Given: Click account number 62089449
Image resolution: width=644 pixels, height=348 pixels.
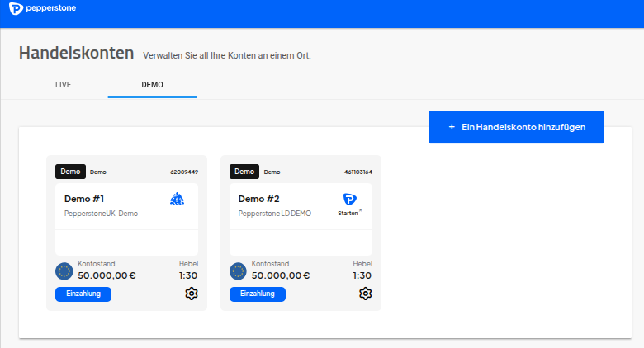Looking at the screenshot, I should coord(183,172).
